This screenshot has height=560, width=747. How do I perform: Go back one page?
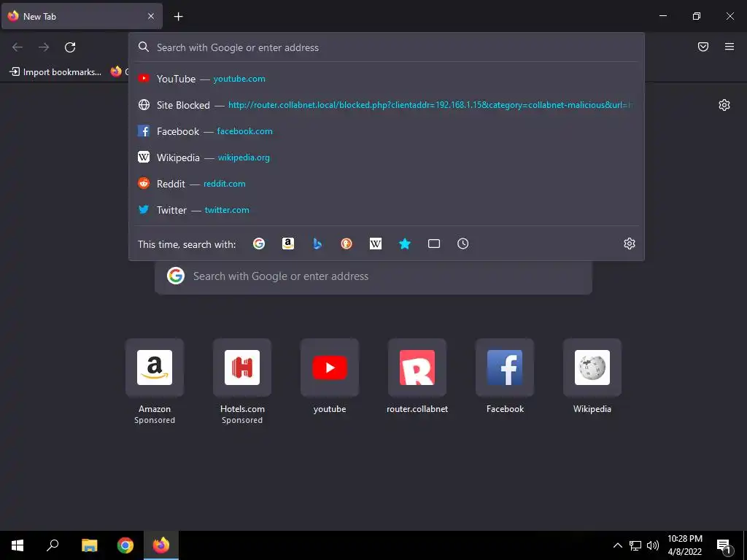click(x=18, y=47)
